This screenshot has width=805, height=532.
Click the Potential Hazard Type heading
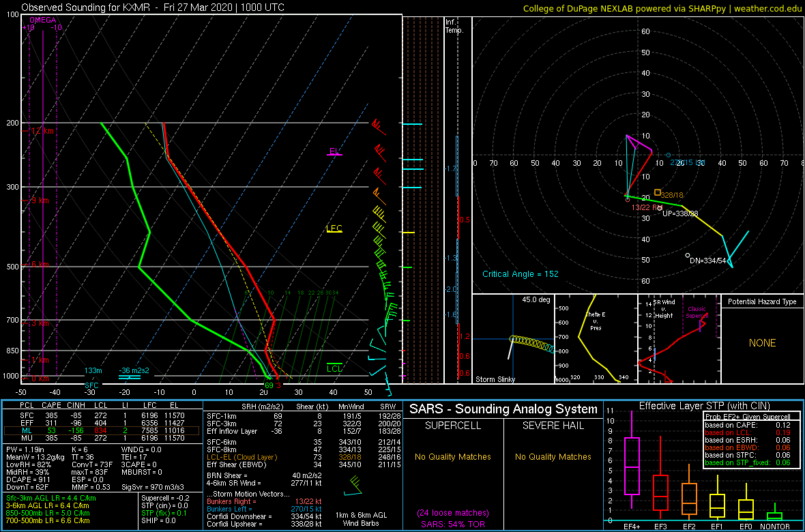click(x=763, y=301)
